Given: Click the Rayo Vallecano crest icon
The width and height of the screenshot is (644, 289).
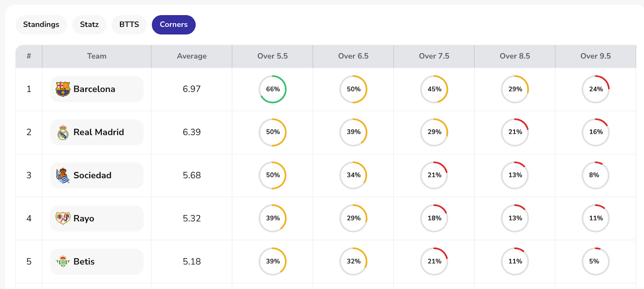Looking at the screenshot, I should pos(63,218).
